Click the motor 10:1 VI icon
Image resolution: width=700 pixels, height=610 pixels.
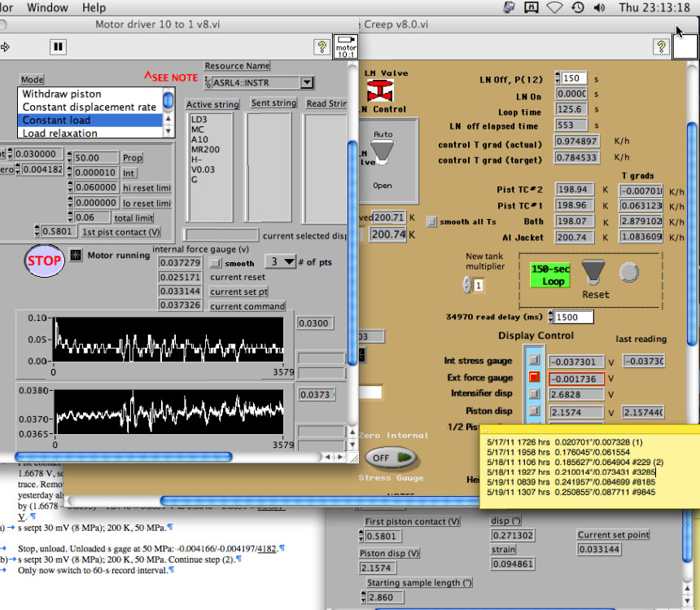(x=346, y=46)
